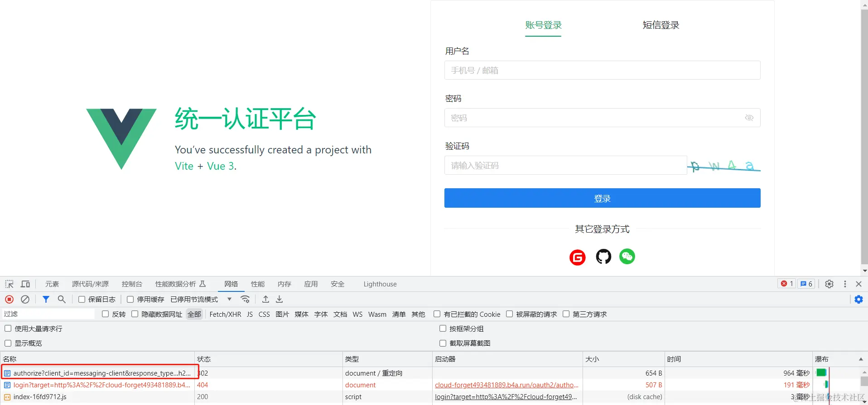Open the Vite link
The image size is (868, 405).
184,166
